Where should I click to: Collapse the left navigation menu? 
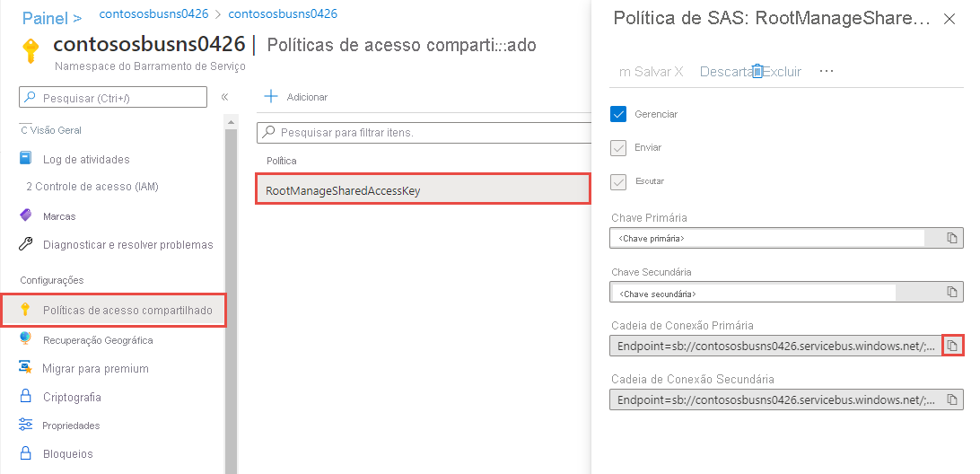(x=224, y=97)
